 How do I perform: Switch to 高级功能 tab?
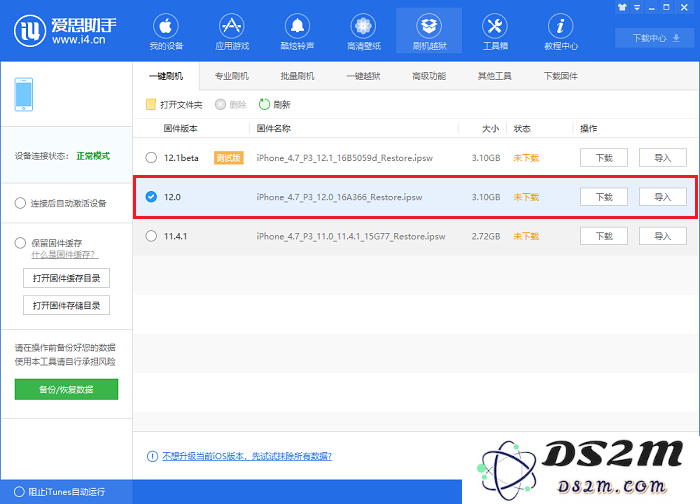pyautogui.click(x=429, y=76)
